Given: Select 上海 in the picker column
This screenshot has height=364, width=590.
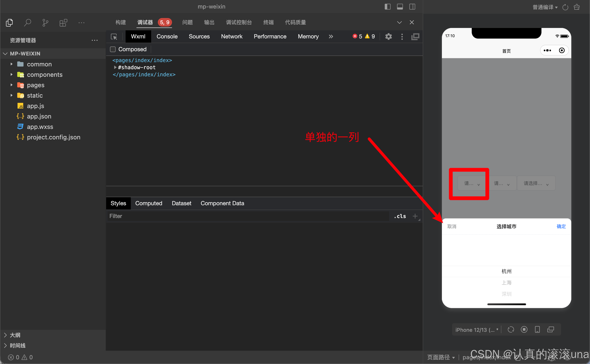Looking at the screenshot, I should click(x=506, y=283).
